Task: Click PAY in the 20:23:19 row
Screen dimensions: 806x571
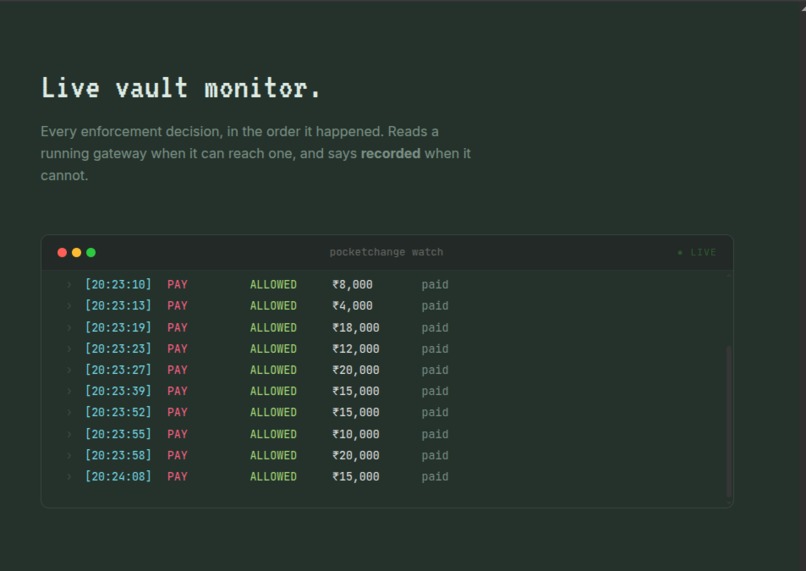Action: 177,327
